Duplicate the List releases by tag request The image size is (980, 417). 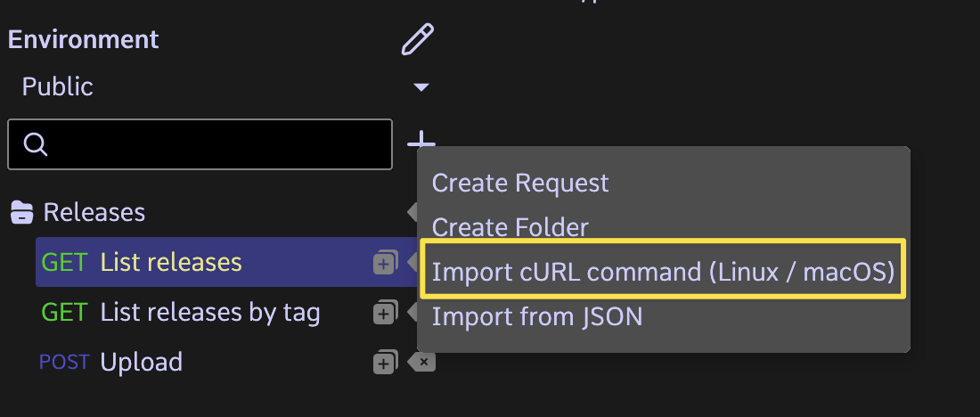pos(384,313)
